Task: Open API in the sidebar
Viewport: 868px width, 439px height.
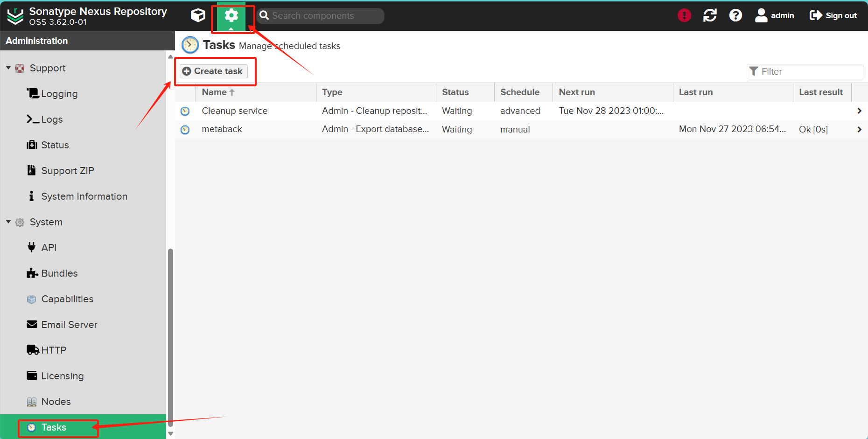Action: 49,248
